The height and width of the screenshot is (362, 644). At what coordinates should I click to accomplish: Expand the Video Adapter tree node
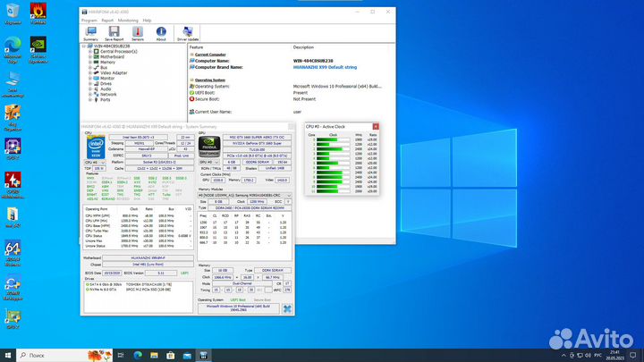[x=88, y=72]
